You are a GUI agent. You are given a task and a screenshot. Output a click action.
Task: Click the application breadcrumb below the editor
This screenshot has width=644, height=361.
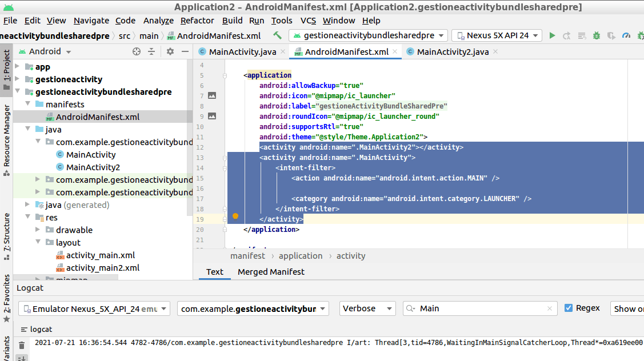click(301, 256)
